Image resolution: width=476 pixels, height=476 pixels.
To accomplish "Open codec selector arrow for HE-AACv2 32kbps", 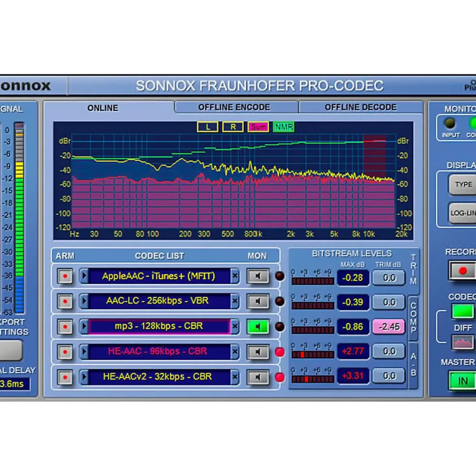I will (x=84, y=377).
